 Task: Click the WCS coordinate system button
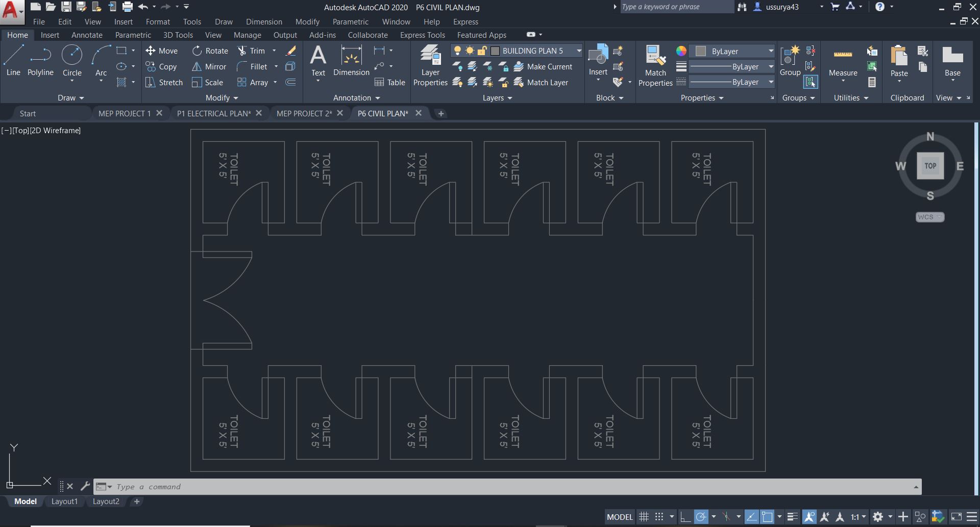click(929, 217)
